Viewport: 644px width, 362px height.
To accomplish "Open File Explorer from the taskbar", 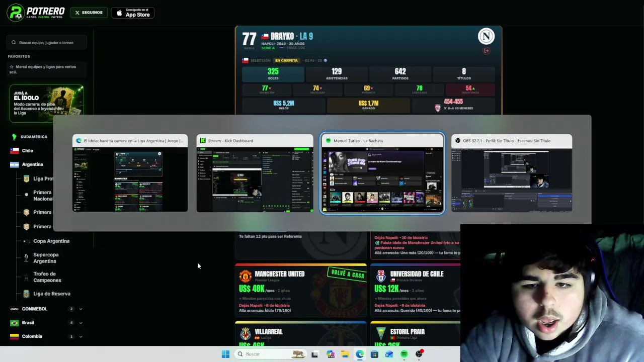I will tap(345, 354).
